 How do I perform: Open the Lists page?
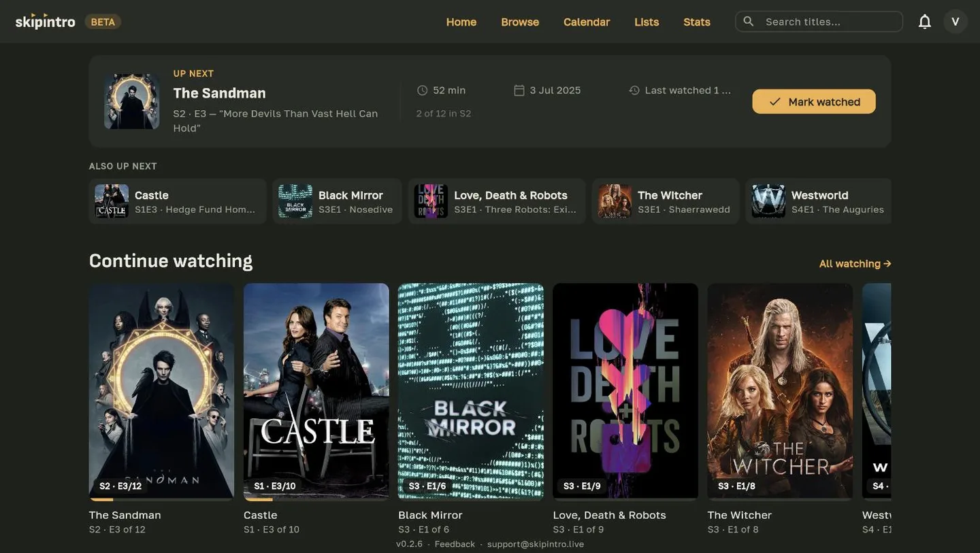[x=647, y=21]
